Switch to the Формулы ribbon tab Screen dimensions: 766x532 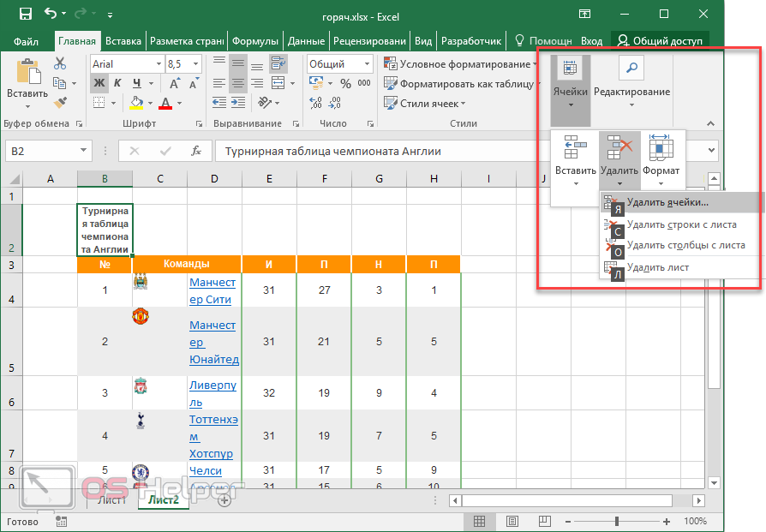[254, 40]
